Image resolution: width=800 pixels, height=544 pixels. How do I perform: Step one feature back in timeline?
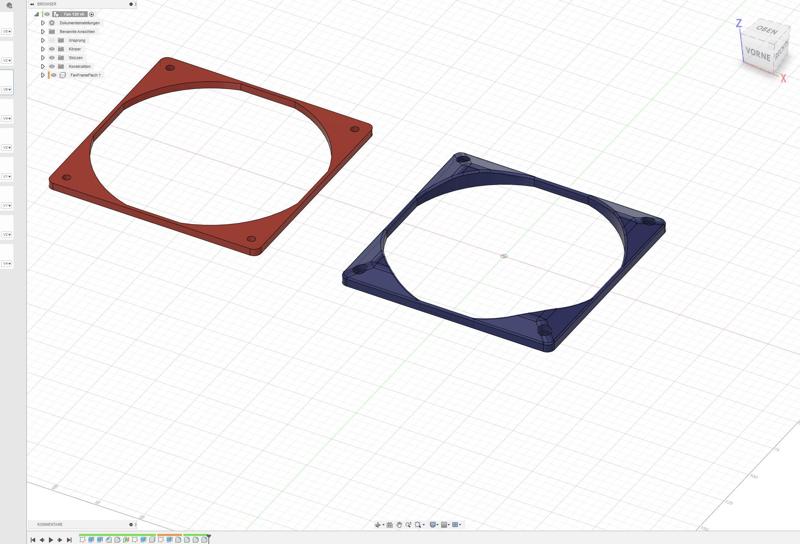pyautogui.click(x=42, y=540)
